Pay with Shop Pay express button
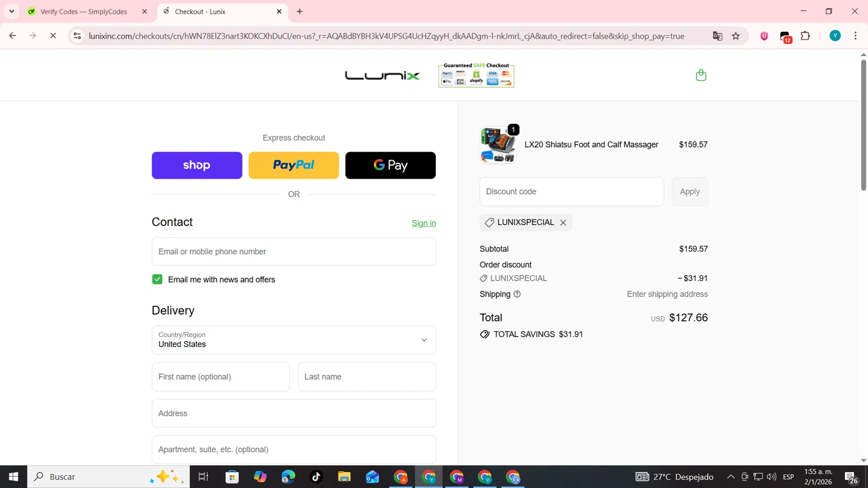The image size is (868, 488). click(x=197, y=165)
